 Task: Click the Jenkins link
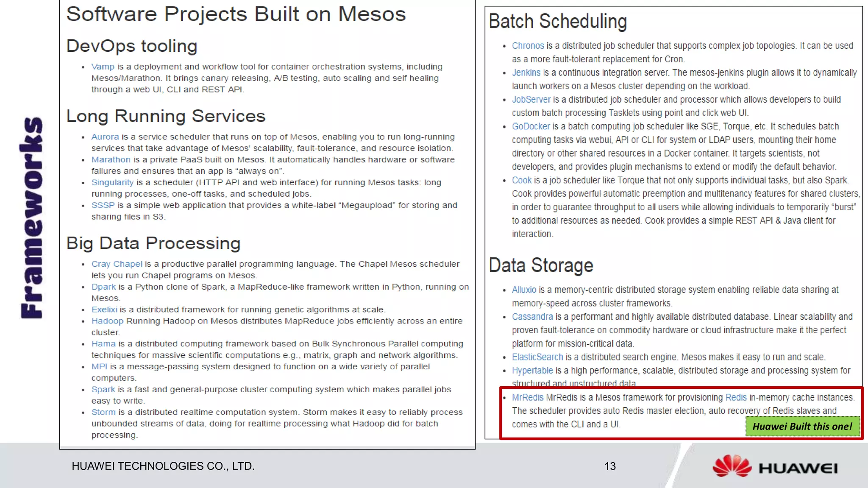click(526, 73)
